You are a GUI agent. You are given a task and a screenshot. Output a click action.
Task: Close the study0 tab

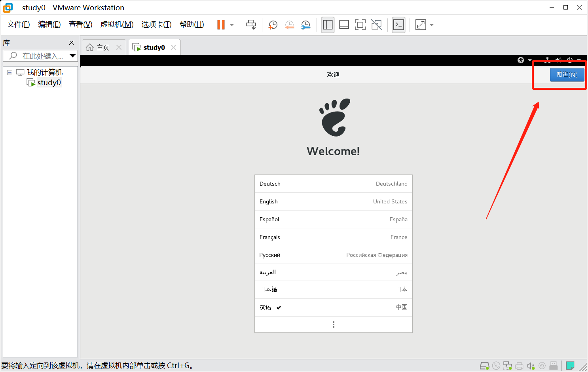[x=173, y=47]
